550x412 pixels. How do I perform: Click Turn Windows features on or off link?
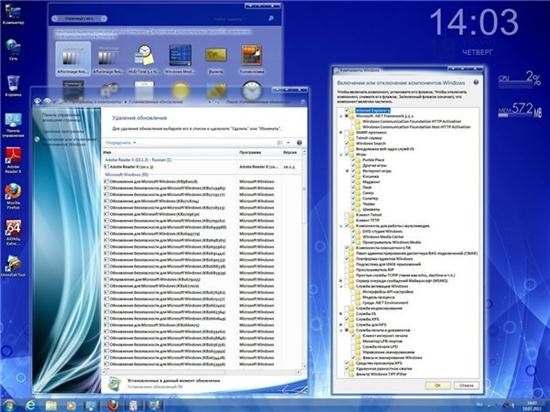coord(69,141)
